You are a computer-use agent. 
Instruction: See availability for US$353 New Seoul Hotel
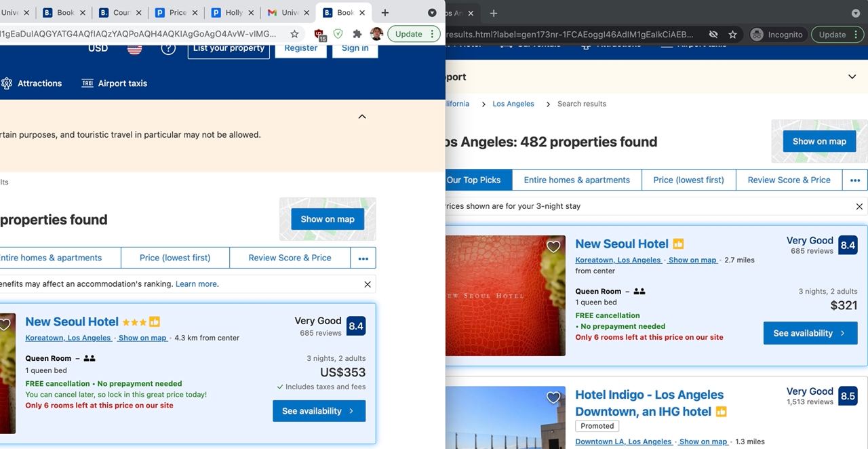pos(319,411)
